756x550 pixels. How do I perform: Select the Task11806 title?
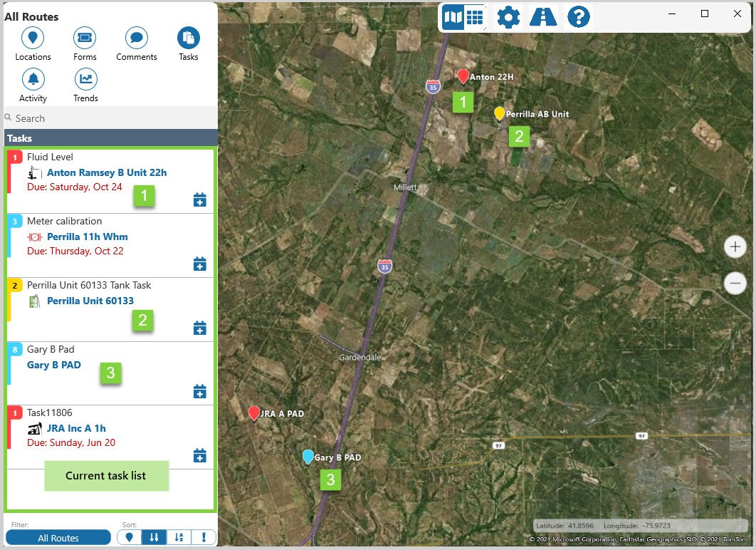tap(50, 412)
